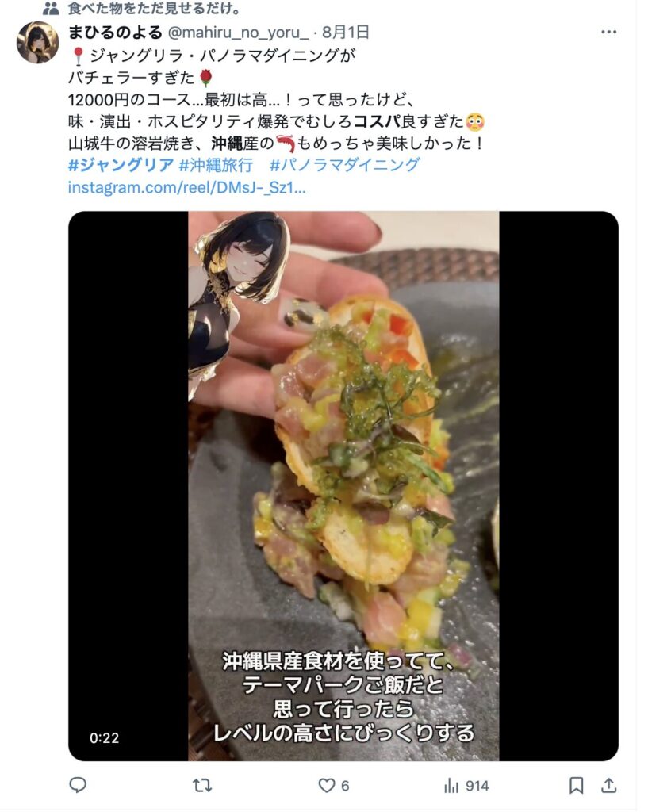
Task: Open the 食べた物をただ見せるだけ。 community link
Action: (x=155, y=9)
